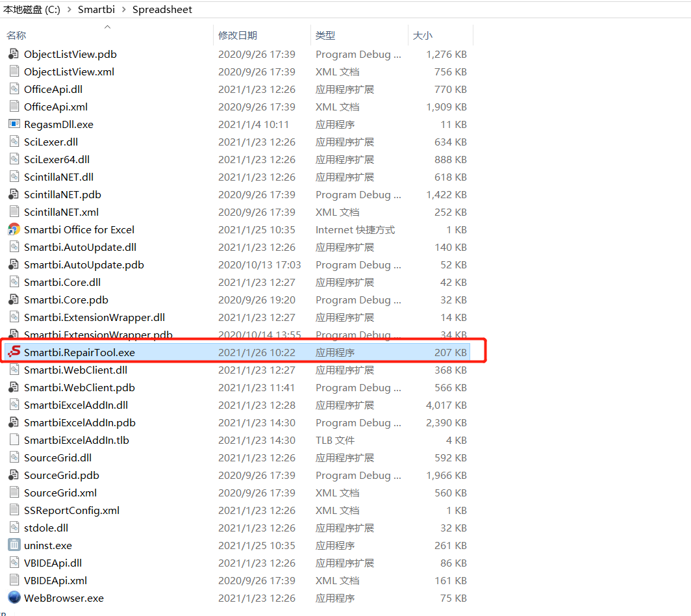Click the 2021/1/4 10:11 date cell
Image resolution: width=691 pixels, height=616 pixels.
(x=253, y=124)
